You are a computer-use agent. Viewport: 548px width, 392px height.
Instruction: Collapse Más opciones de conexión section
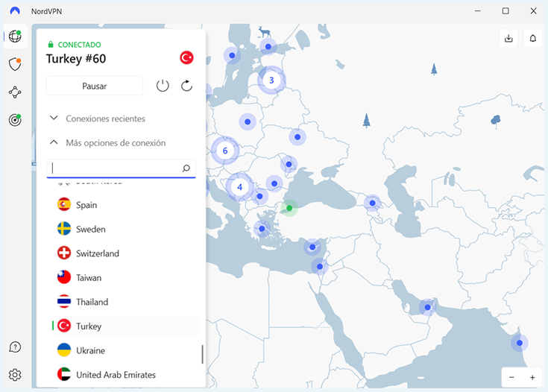click(108, 143)
